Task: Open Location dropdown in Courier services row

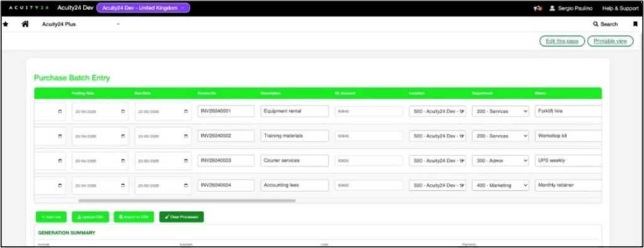Action: pyautogui.click(x=438, y=160)
